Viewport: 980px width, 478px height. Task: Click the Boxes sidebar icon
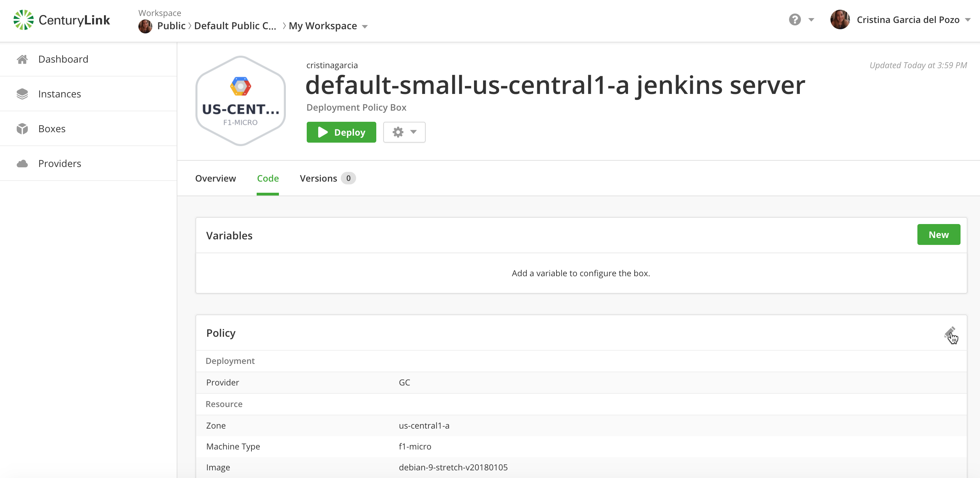23,129
